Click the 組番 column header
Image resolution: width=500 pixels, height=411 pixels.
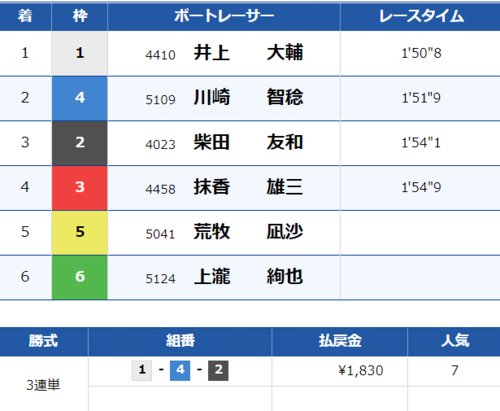pos(180,341)
